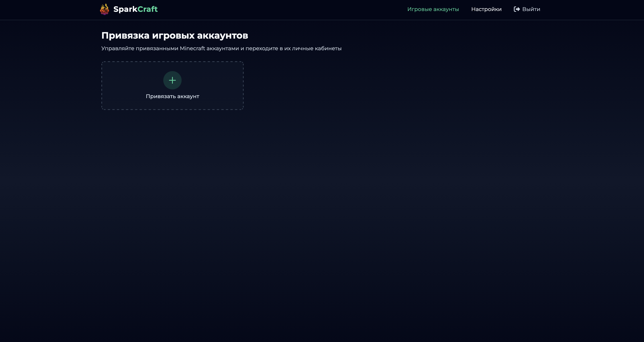Click the word Minecraft in the subtitle
644x342 pixels.
(192, 49)
